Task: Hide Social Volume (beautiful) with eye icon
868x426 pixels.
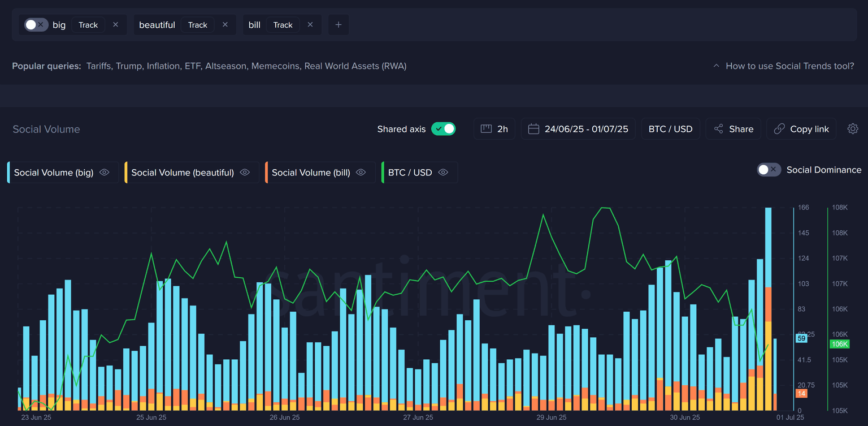Action: point(245,173)
